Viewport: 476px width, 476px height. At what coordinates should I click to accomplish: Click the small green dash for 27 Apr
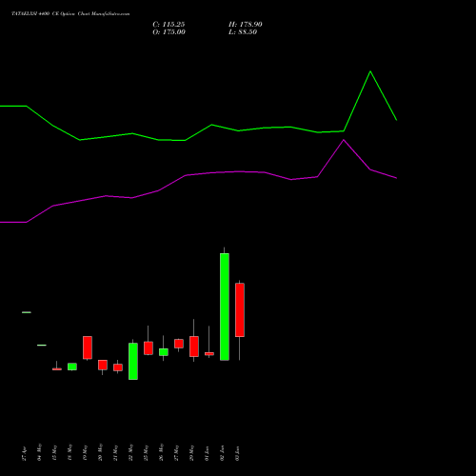pyautogui.click(x=27, y=312)
